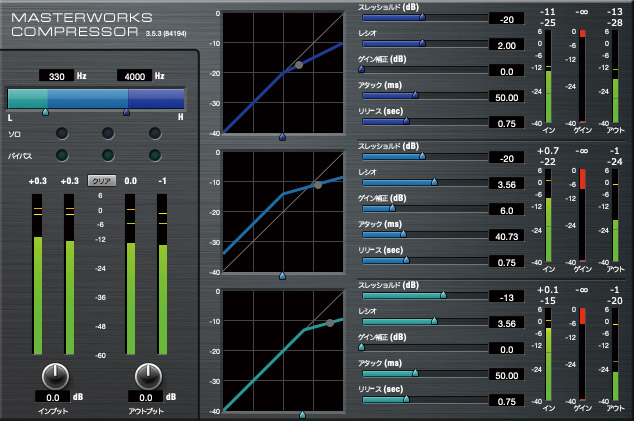Toggle bypass for the mid band

click(x=108, y=155)
